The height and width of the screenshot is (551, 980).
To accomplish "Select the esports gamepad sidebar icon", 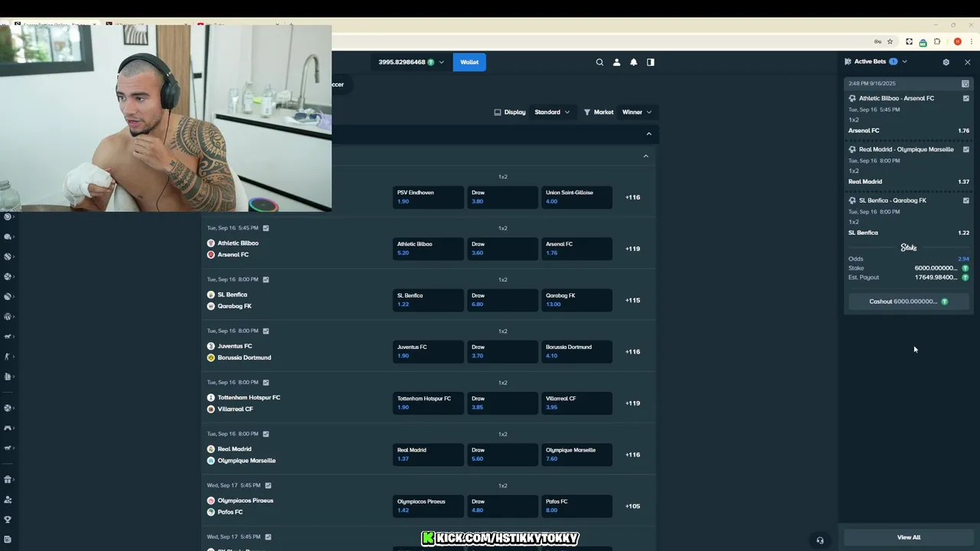I will [x=8, y=428].
